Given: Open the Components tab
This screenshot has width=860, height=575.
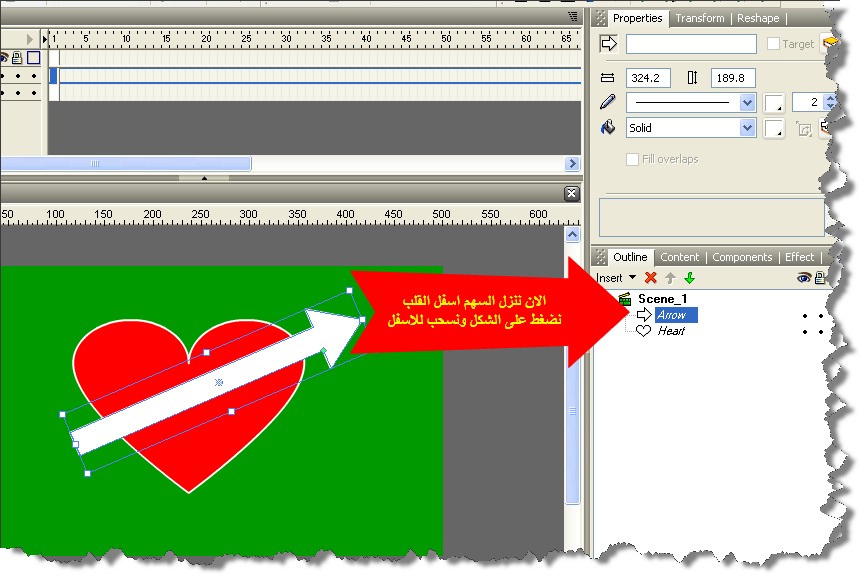Looking at the screenshot, I should click(742, 257).
